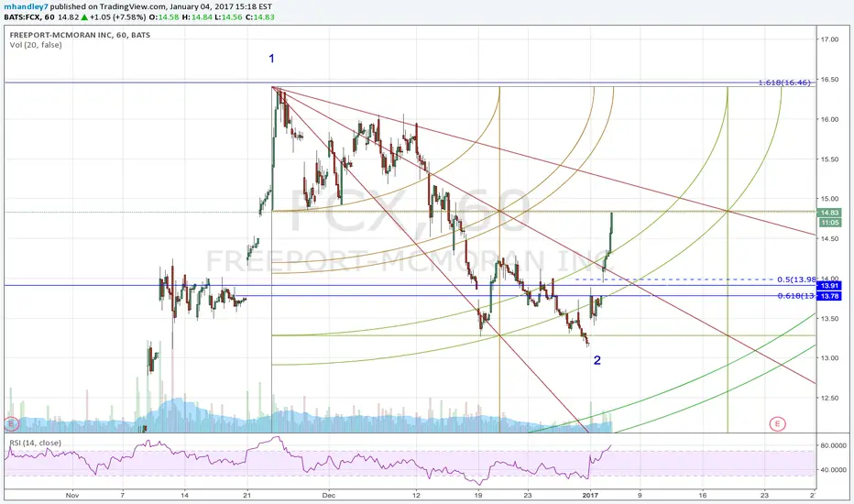Click the blue 13.78 price axis tag
Screen dimensions: 854x504
[829, 296]
